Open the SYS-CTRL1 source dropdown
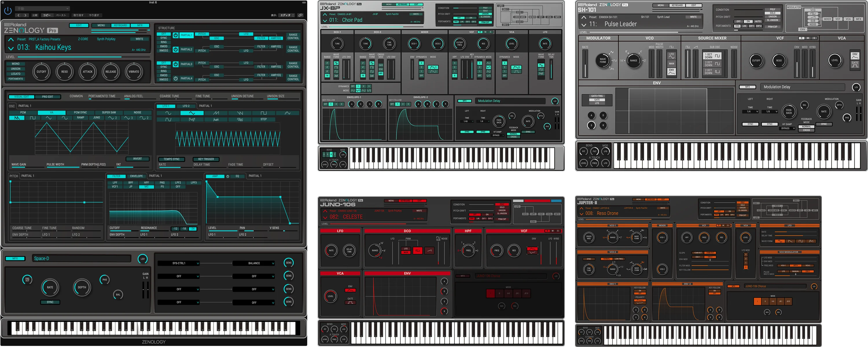This screenshot has width=868, height=347. [179, 263]
